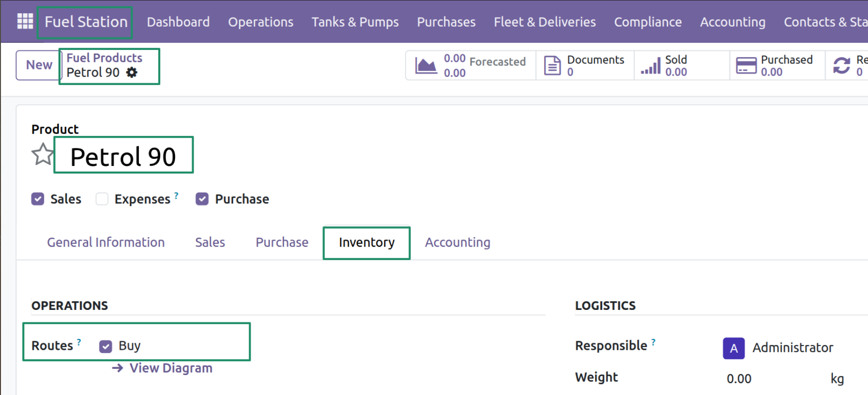Viewport: 868px width, 395px height.
Task: Click the kg unit text
Action: coord(838,379)
